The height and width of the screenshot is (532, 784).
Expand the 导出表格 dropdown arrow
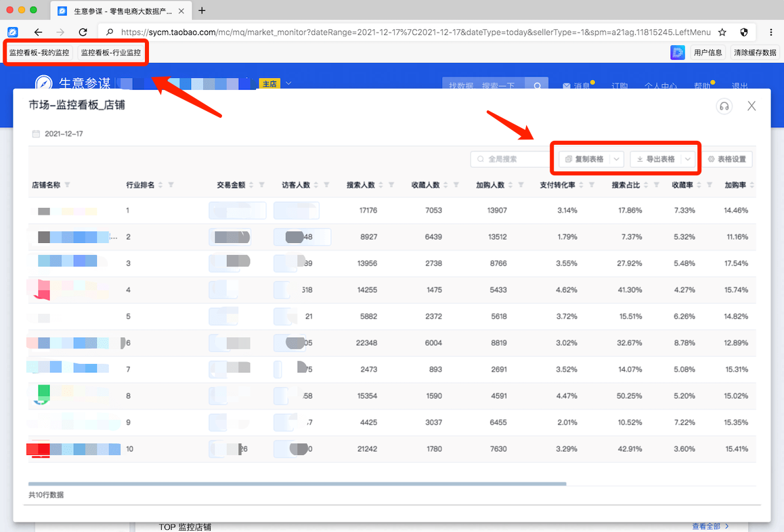(688, 159)
